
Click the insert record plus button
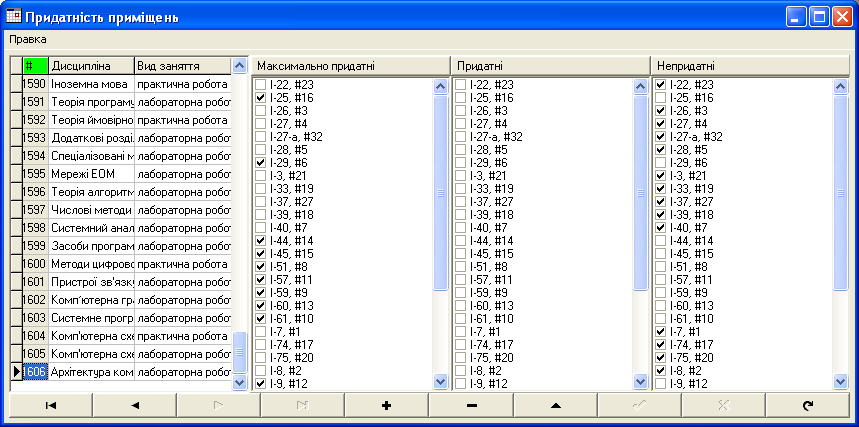pos(387,406)
